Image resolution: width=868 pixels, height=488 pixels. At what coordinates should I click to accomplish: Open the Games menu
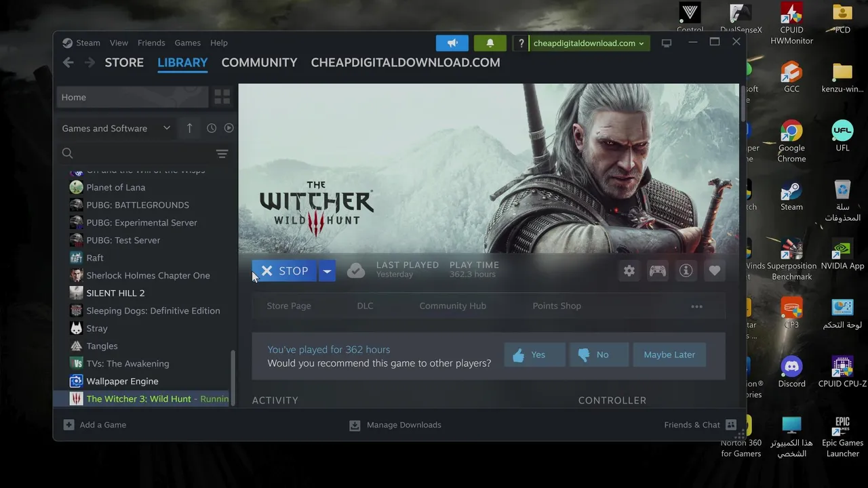[x=187, y=43]
